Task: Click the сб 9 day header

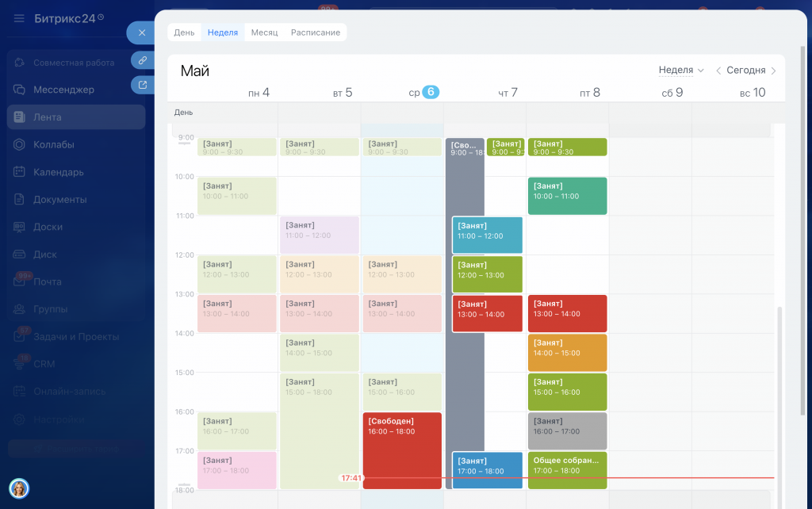Action: (x=672, y=93)
